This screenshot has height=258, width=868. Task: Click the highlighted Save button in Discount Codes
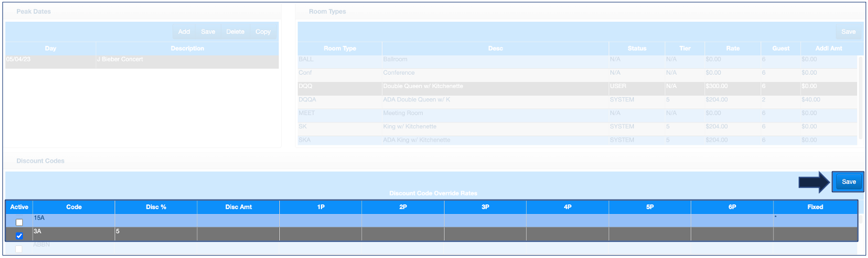pyautogui.click(x=848, y=182)
